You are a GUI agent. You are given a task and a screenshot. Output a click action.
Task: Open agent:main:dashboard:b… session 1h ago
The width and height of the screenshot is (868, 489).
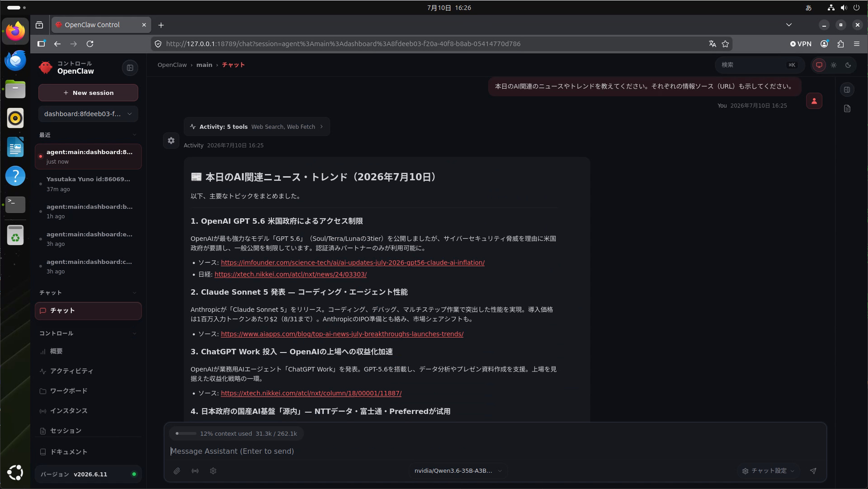click(x=88, y=212)
